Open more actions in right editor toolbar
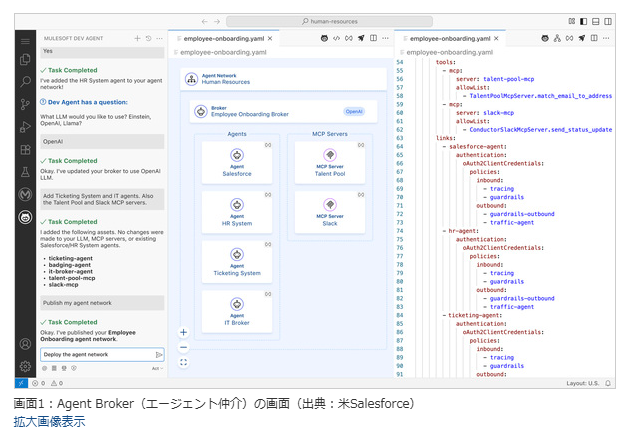This screenshot has height=430, width=638. click(606, 38)
